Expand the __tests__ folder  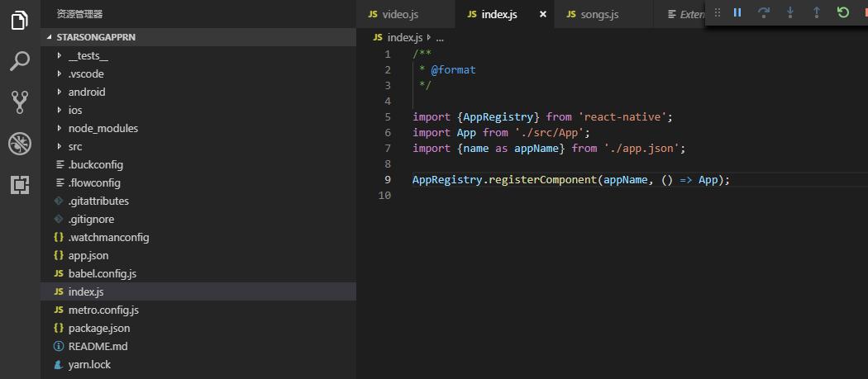88,55
